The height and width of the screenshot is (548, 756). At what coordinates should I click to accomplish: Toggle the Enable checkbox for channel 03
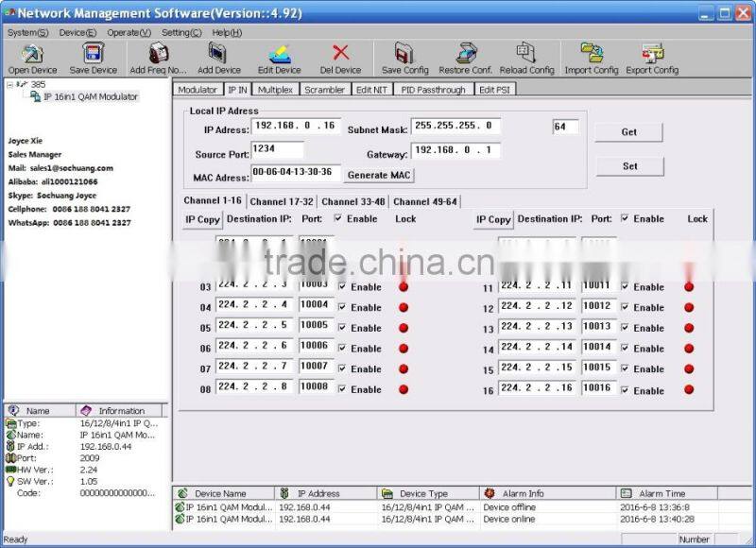click(342, 287)
